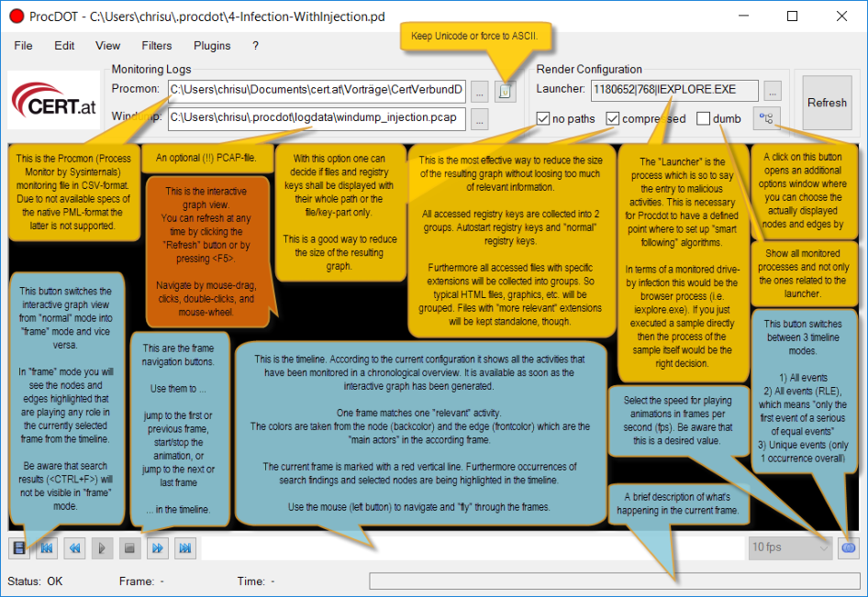Jump to the first frame
This screenshot has width=868, height=597.
46,547
